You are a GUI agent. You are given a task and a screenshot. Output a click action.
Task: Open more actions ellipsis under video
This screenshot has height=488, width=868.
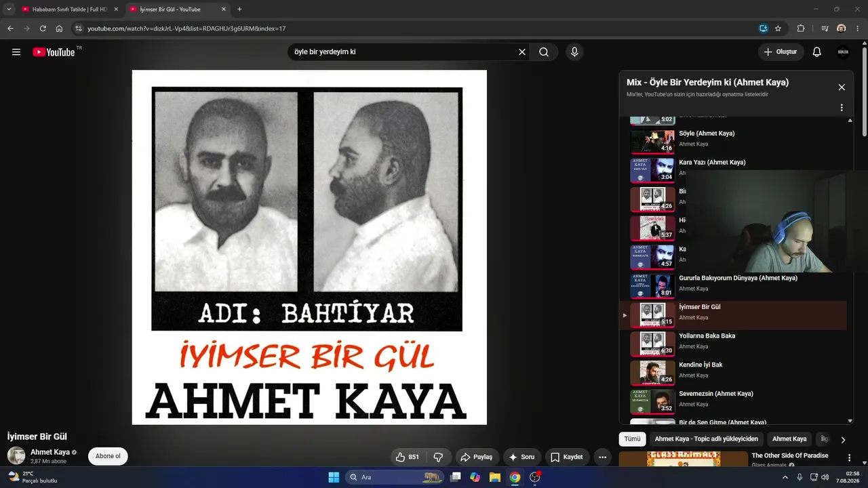tap(602, 457)
